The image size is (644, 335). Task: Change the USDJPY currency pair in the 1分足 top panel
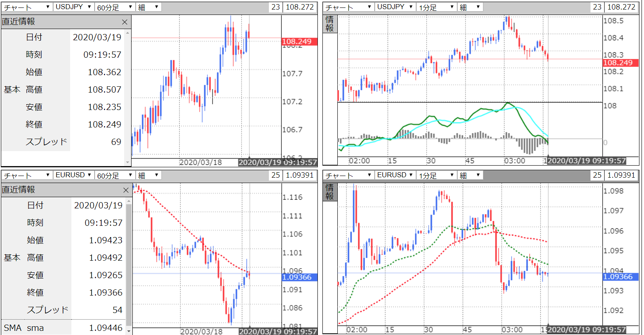(396, 7)
